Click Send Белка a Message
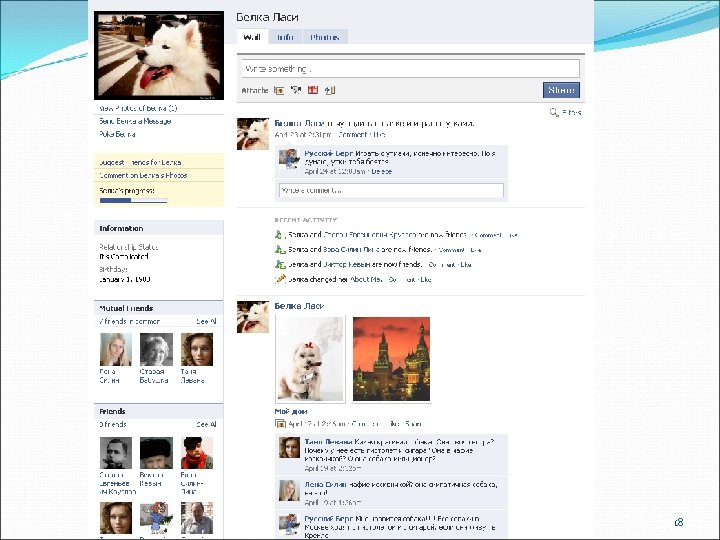This screenshot has width=720, height=540. (135, 121)
